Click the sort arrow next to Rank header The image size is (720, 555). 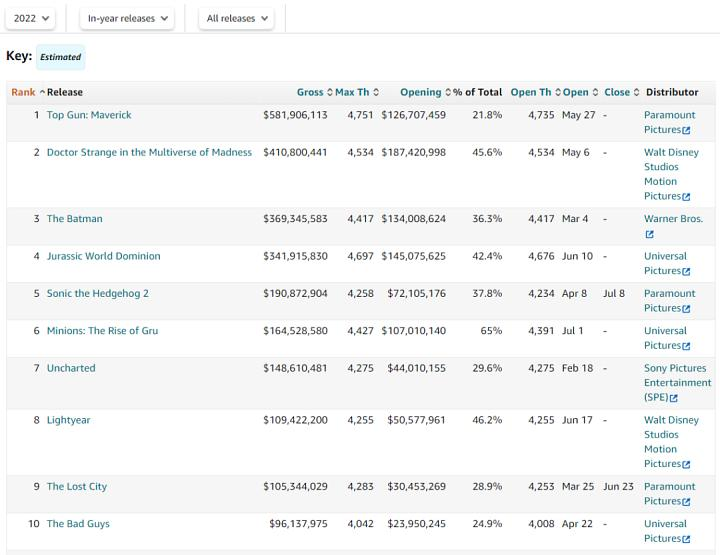click(x=42, y=92)
